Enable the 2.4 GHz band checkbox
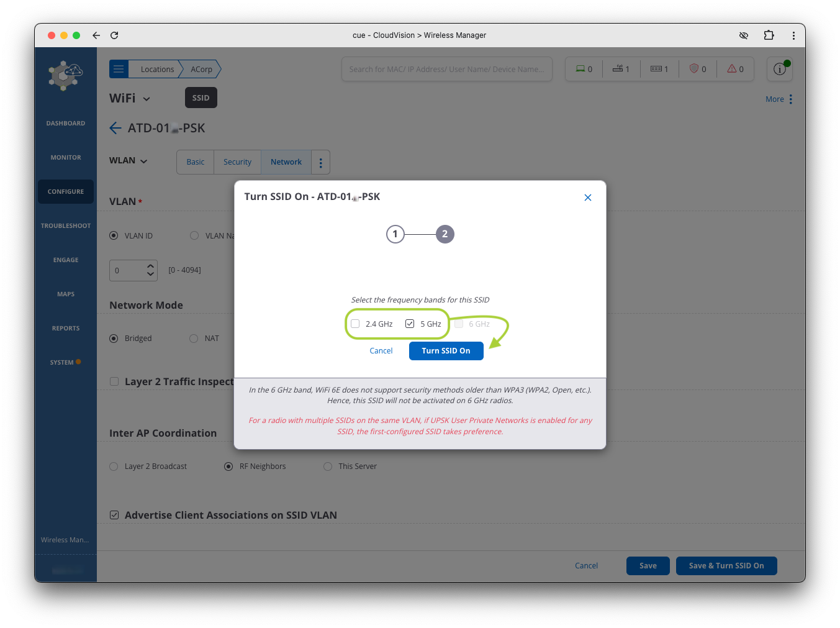 (x=355, y=324)
